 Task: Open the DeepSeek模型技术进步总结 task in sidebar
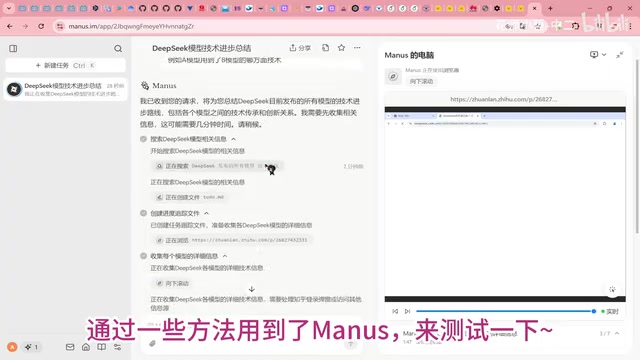(x=65, y=89)
